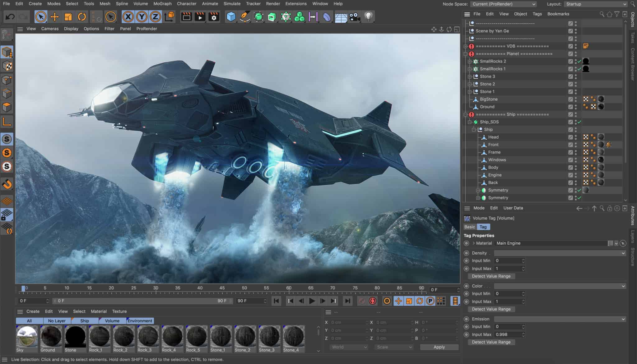
Task: Click the Detect Value Range button for Density
Action: 491,276
